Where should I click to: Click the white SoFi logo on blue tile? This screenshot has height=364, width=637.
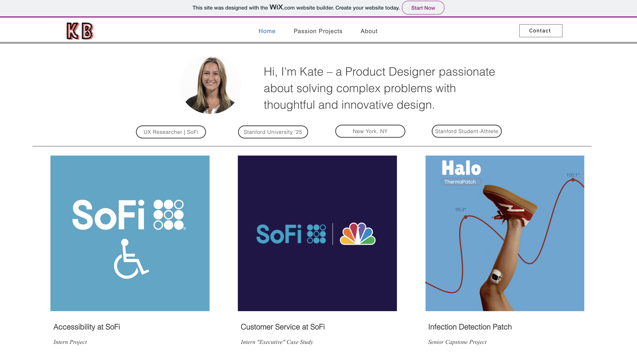click(129, 215)
